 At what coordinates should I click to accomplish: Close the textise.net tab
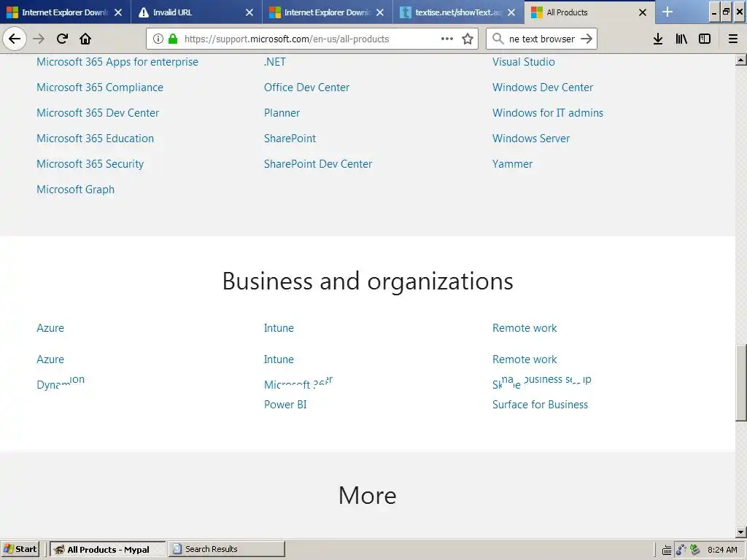click(x=511, y=12)
